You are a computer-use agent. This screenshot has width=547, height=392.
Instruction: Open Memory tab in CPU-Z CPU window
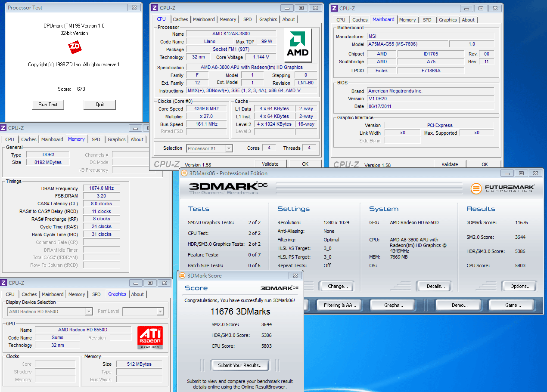228,19
